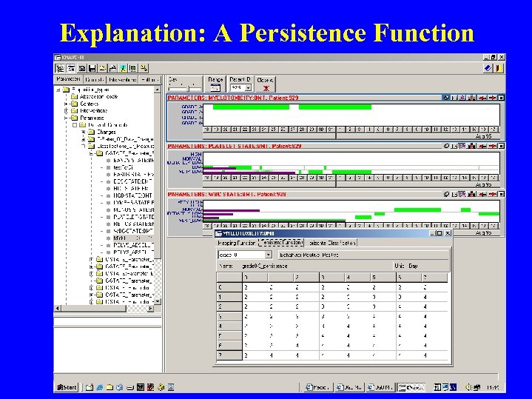532x399 pixels.
Task: Click the tree horizontal scroll right arrow
Action: pyautogui.click(x=151, y=309)
